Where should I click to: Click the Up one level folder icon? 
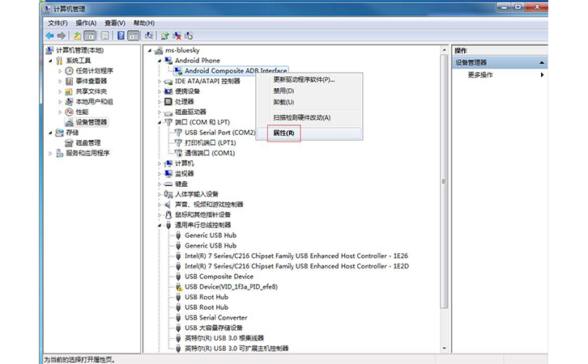[x=77, y=36]
